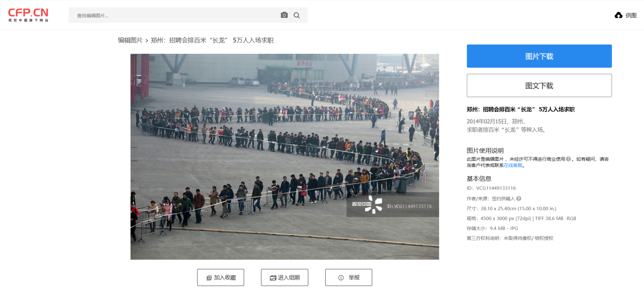Image resolution: width=644 pixels, height=298 pixels.
Task: Focus the 查找编辑图片 search field
Action: pos(174,15)
